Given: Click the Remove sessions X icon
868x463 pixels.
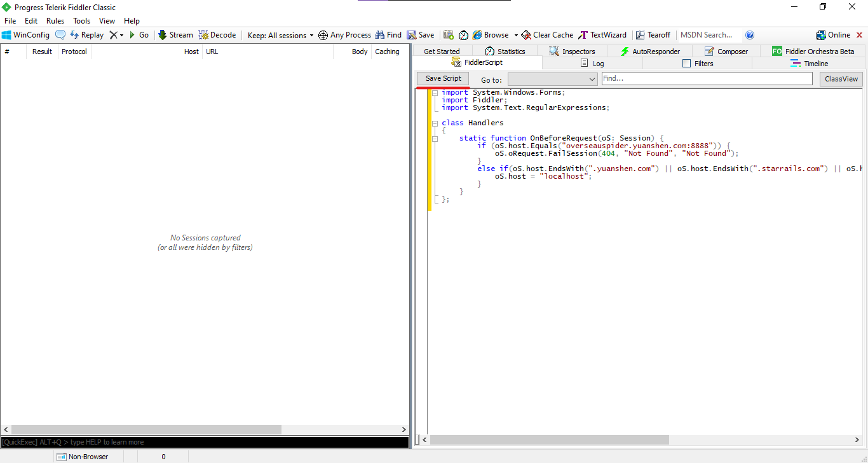Looking at the screenshot, I should click(x=113, y=35).
